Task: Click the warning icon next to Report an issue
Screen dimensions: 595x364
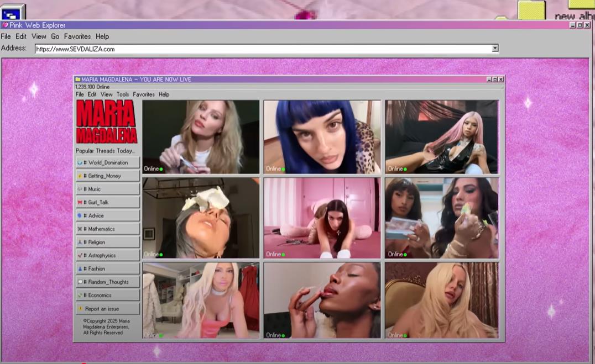Action: [x=80, y=309]
